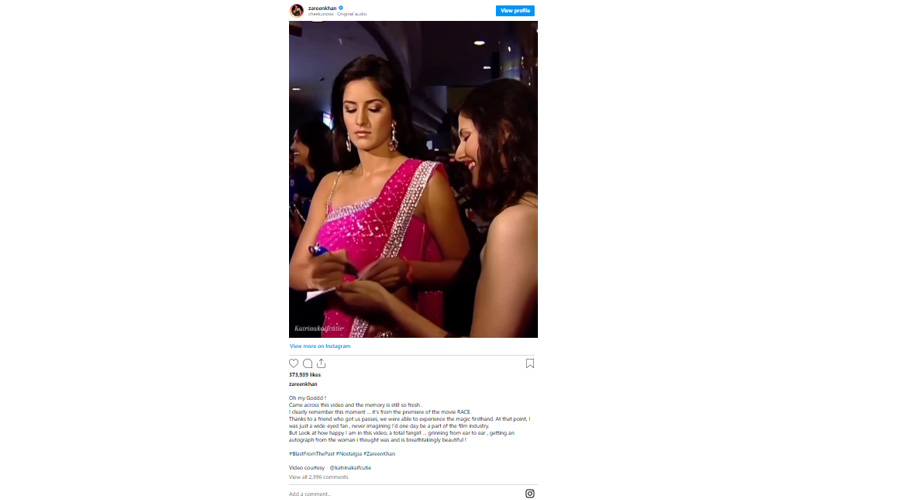900x500 pixels.
Task: Click the Instagram logo icon beside comment box
Action: coord(530,494)
